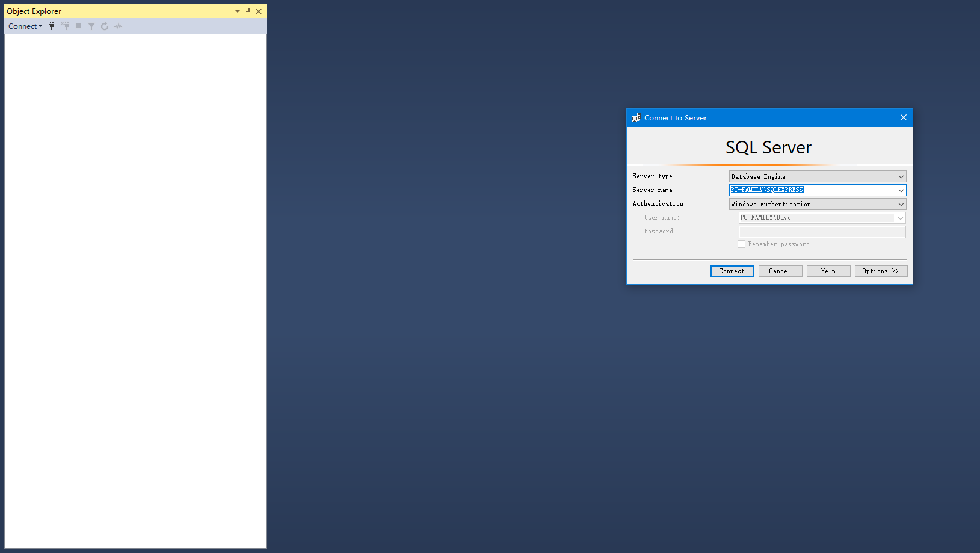Expand the Server name dropdown arrow
This screenshot has width=980, height=553.
point(901,190)
